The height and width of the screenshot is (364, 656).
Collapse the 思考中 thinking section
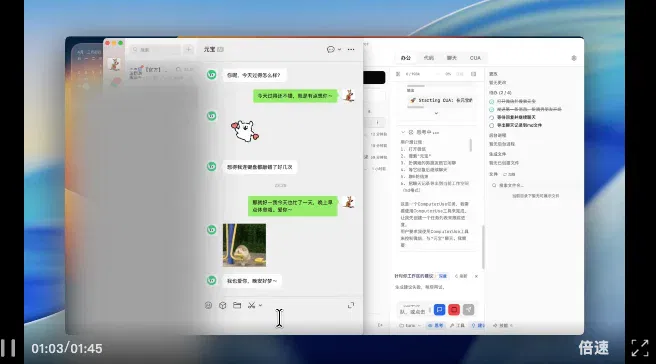[x=403, y=132]
